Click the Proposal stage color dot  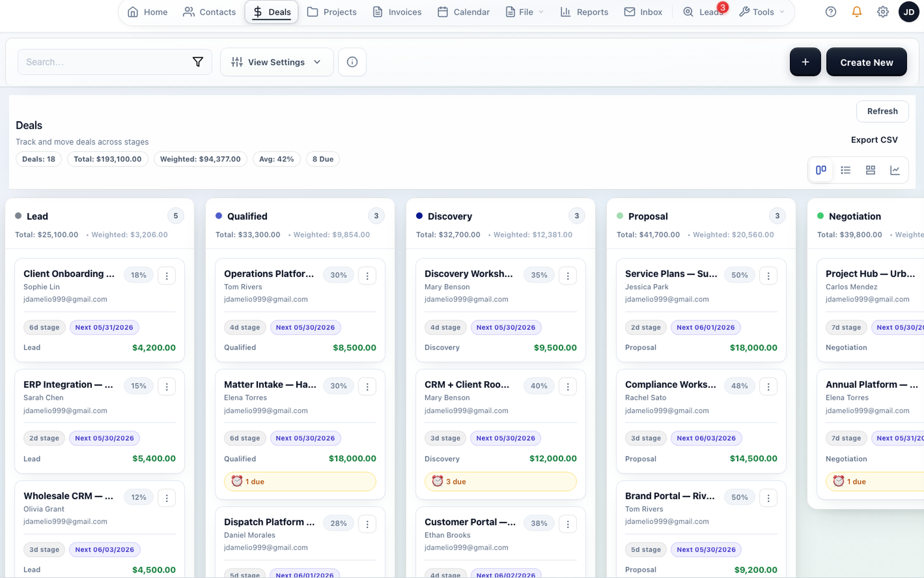(x=620, y=216)
